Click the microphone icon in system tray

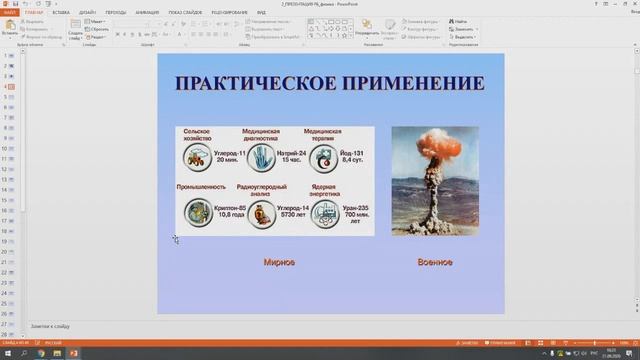point(552,353)
